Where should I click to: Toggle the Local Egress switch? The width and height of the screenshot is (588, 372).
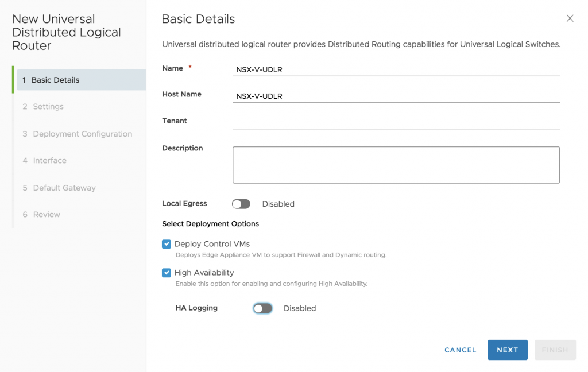pyautogui.click(x=241, y=204)
